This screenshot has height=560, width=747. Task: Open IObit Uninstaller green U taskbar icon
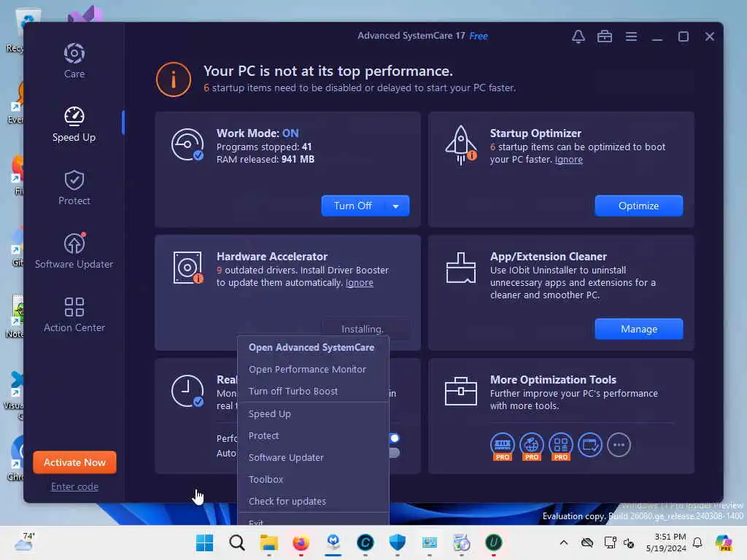pyautogui.click(x=494, y=542)
